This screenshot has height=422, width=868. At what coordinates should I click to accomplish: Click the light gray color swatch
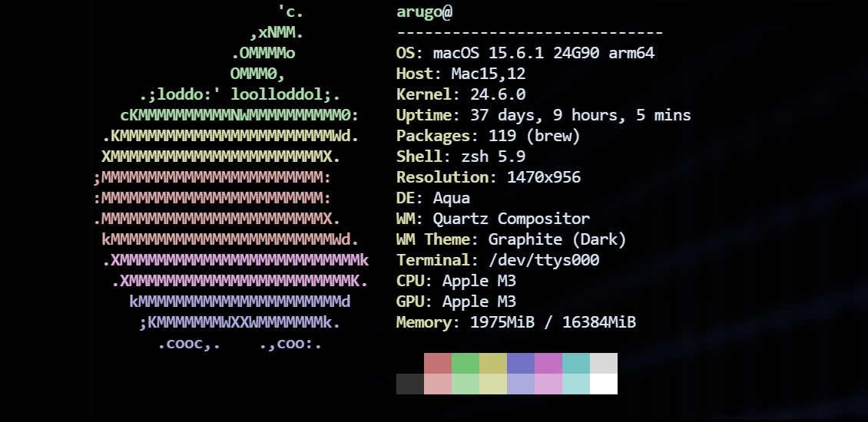(x=604, y=364)
